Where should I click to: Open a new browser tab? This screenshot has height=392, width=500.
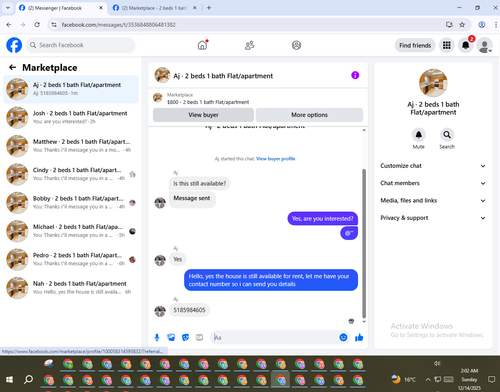pyautogui.click(x=209, y=8)
